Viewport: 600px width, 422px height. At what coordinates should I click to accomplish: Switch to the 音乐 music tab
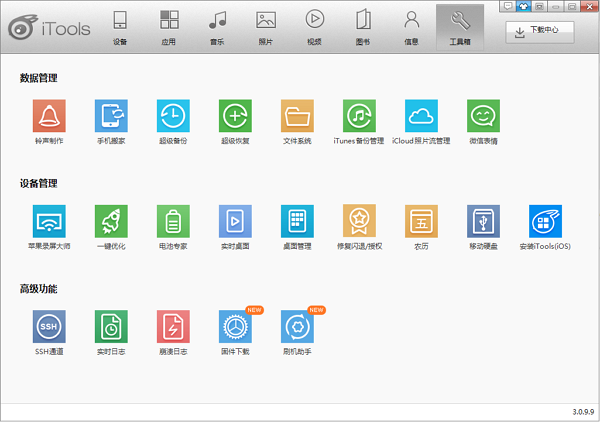pyautogui.click(x=217, y=28)
